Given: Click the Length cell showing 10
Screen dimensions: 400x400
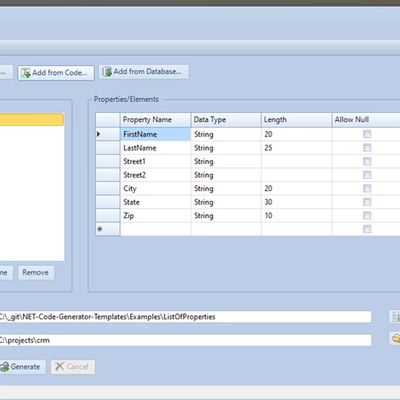Looking at the screenshot, I should [x=297, y=216].
